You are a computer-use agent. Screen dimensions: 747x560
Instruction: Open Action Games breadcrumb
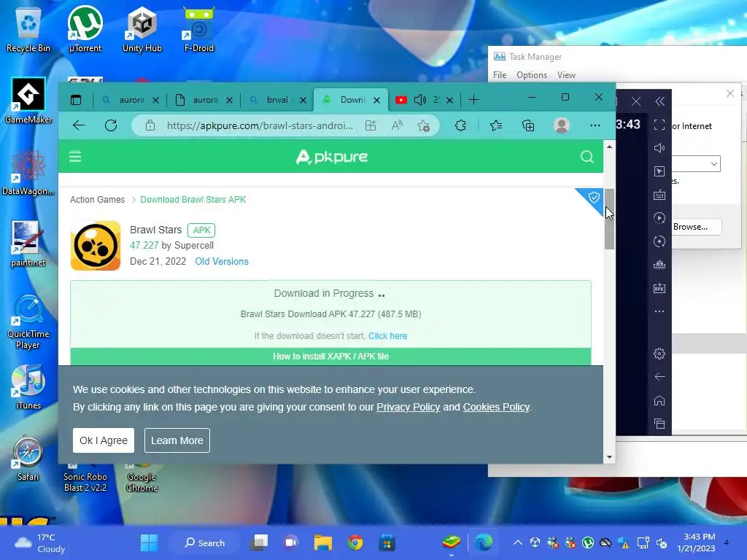[x=97, y=200]
